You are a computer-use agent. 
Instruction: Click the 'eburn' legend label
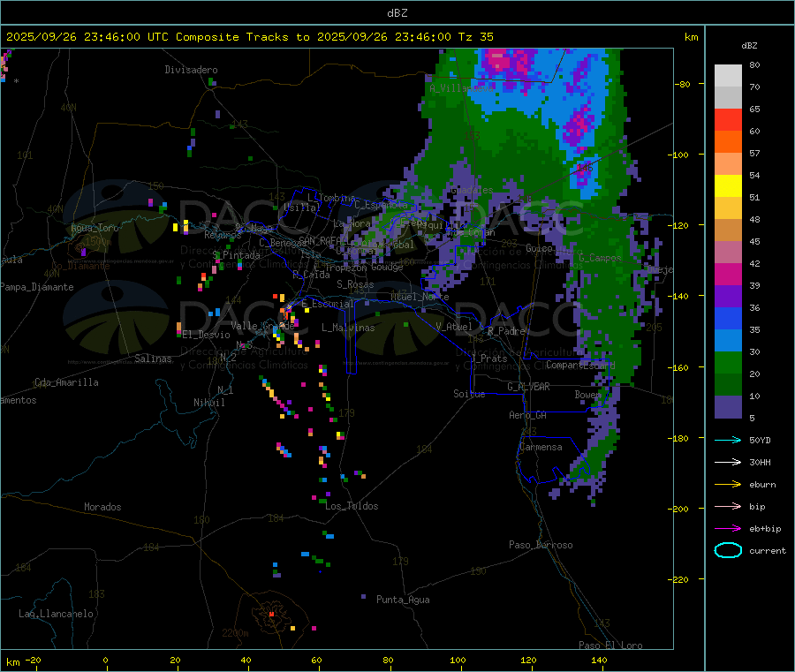click(762, 485)
